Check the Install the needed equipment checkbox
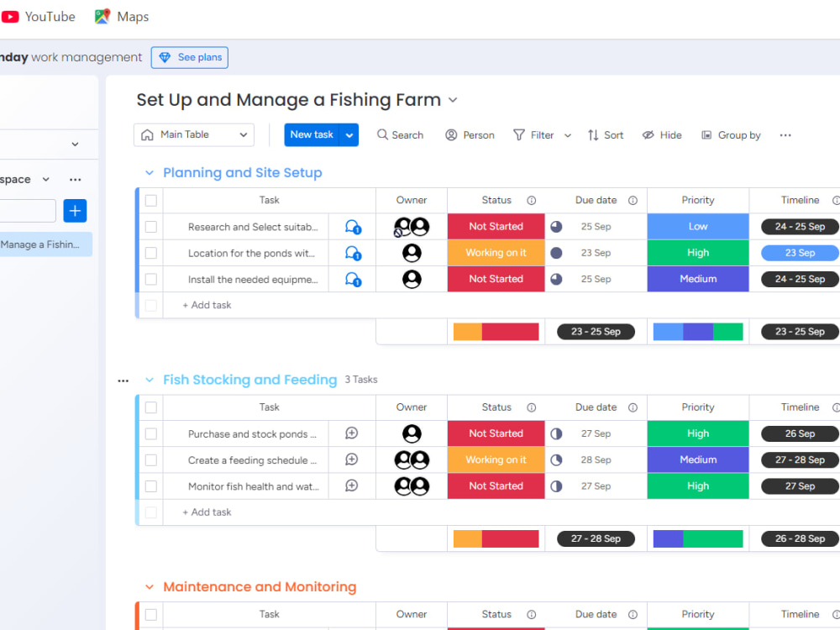Viewport: 840px width, 630px height. (151, 279)
